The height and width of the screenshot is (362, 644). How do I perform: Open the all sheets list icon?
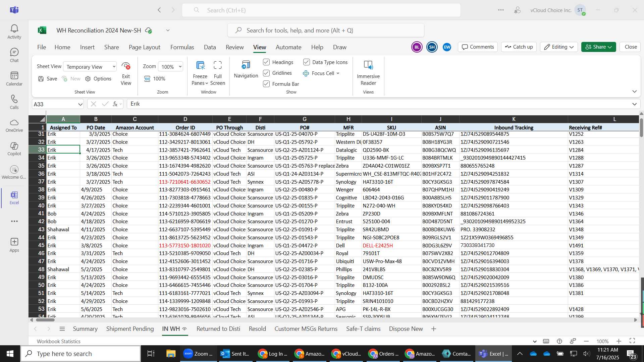coord(62,329)
